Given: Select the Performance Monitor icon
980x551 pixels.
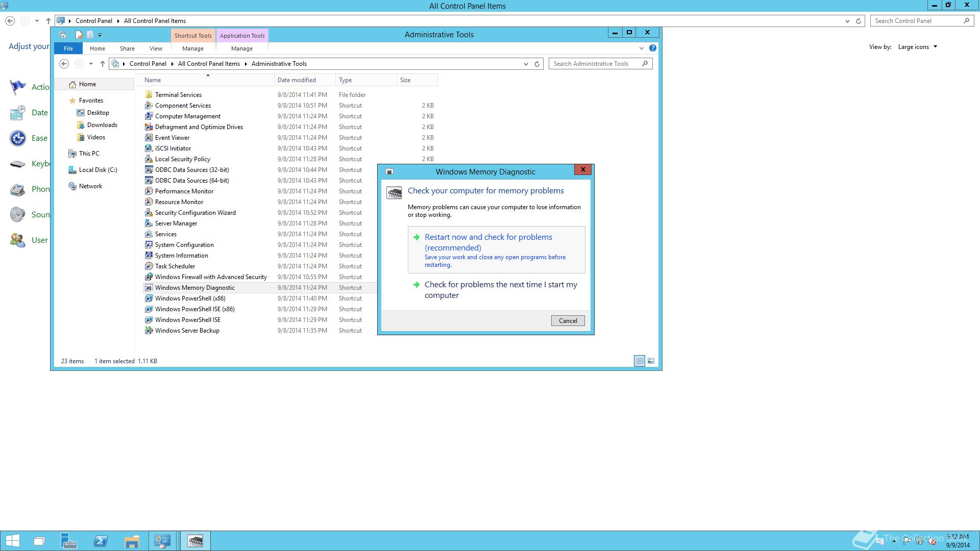Looking at the screenshot, I should (x=149, y=191).
